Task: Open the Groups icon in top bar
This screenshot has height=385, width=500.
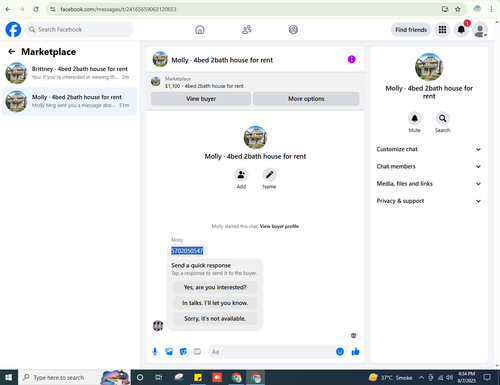Action: click(x=293, y=30)
